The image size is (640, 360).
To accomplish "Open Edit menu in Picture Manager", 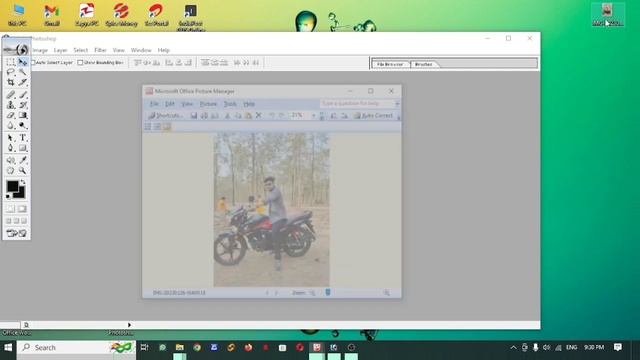I will (x=170, y=104).
